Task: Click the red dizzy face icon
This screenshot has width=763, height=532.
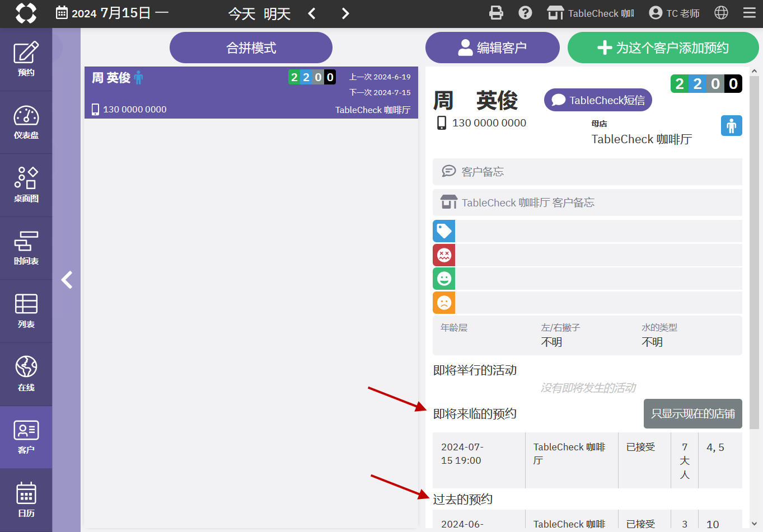Action: click(444, 255)
